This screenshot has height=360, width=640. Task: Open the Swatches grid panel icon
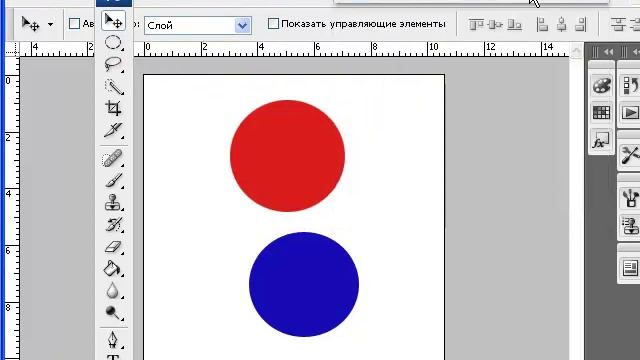[601, 112]
